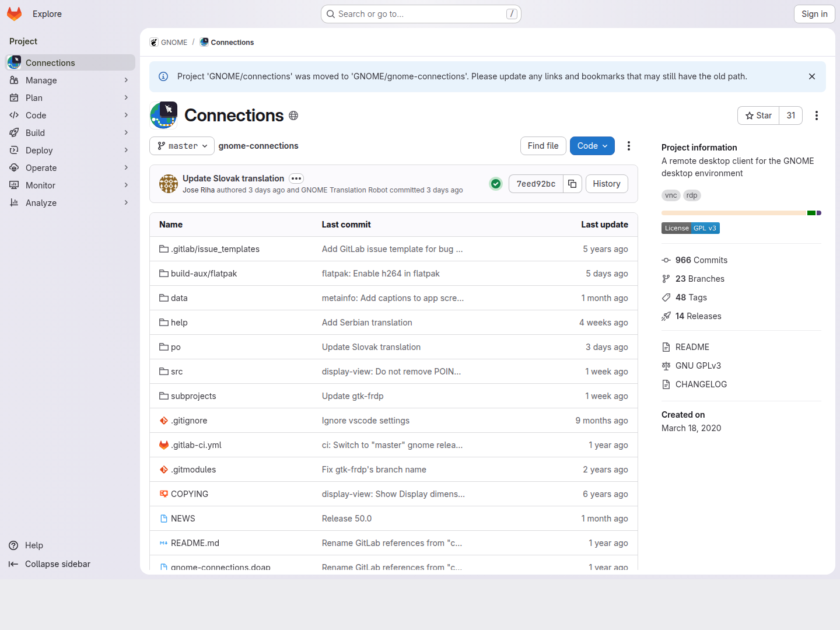840x630 pixels.
Task: Open the repository more-options kebab next to Code
Action: coord(629,146)
